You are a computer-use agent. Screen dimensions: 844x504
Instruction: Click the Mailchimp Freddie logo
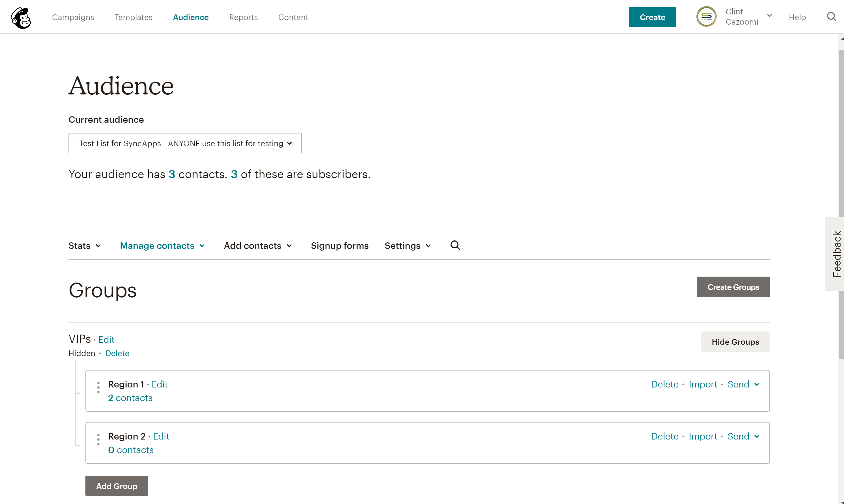coord(21,18)
